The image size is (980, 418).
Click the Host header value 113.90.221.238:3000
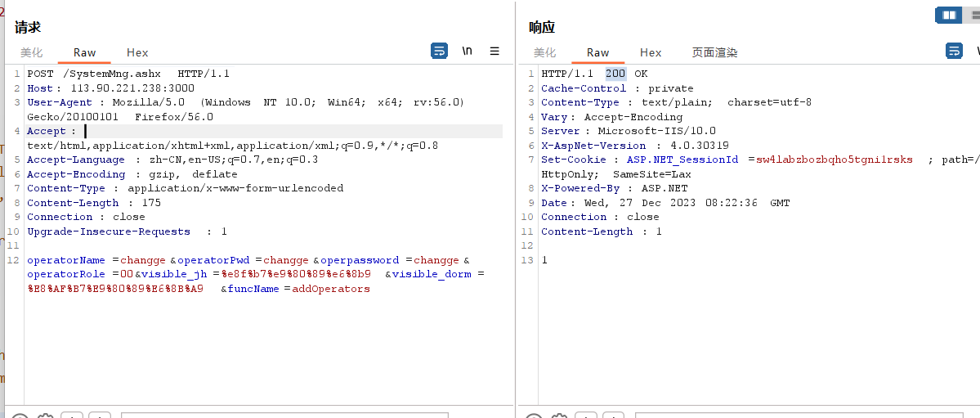132,88
